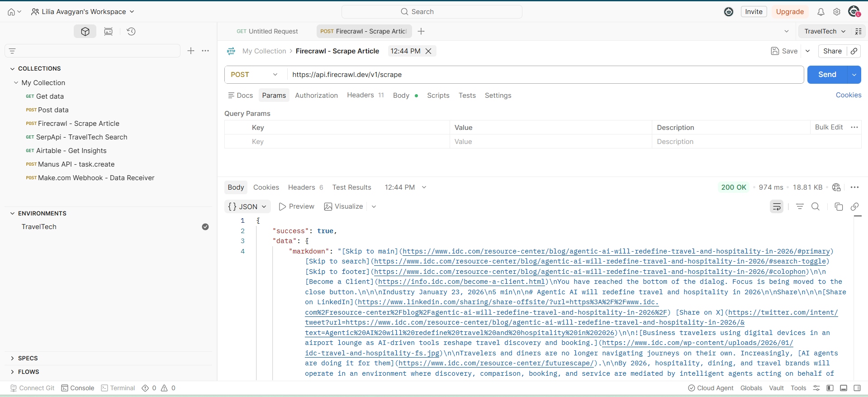This screenshot has width=868, height=397.
Task: Open the Collections sidebar icon
Action: [x=85, y=31]
